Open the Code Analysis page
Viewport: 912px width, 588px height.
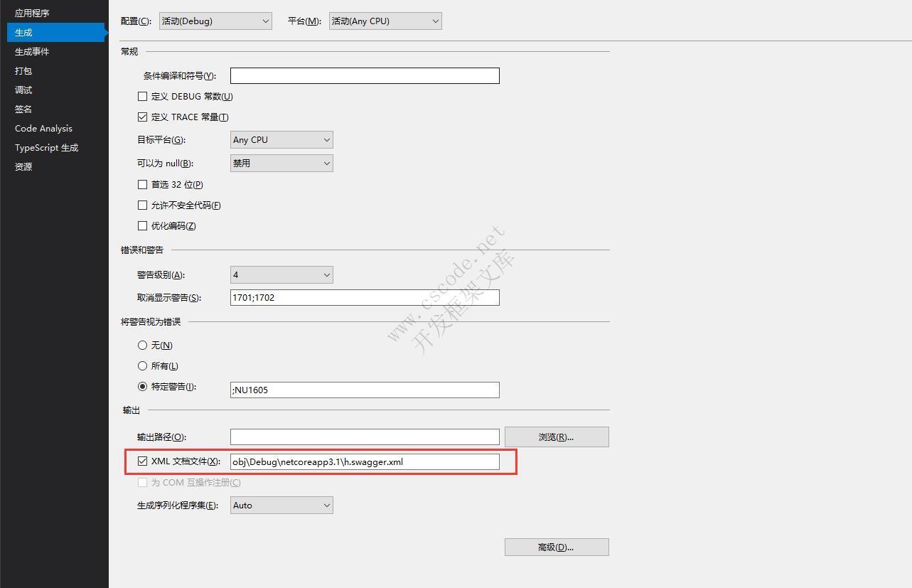click(43, 128)
